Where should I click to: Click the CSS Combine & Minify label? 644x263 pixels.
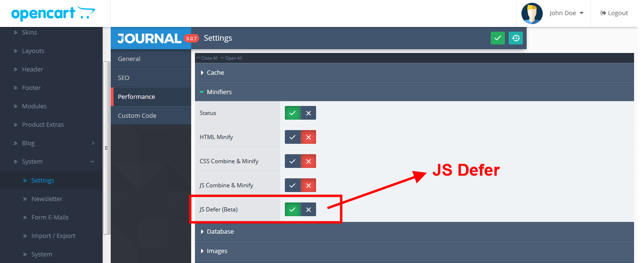pos(229,161)
